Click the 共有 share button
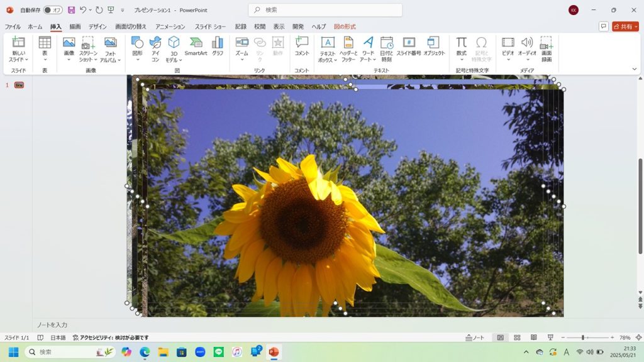644x362 pixels. 625,26
